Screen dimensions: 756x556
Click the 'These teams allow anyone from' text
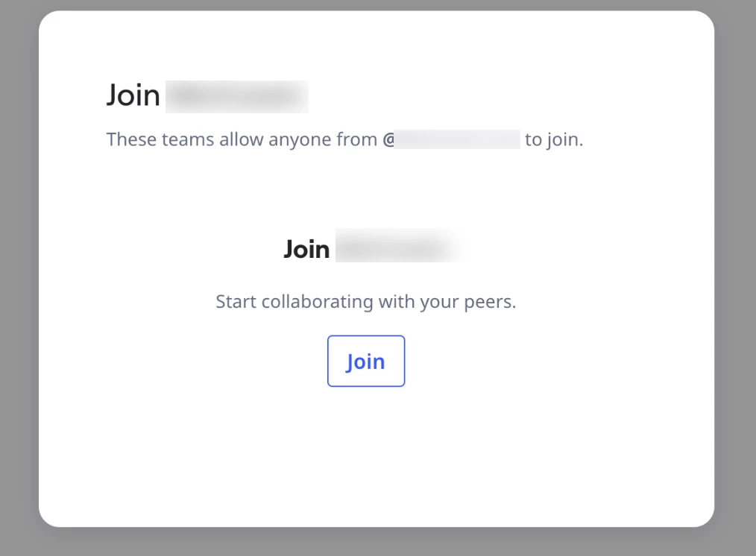pyautogui.click(x=242, y=139)
